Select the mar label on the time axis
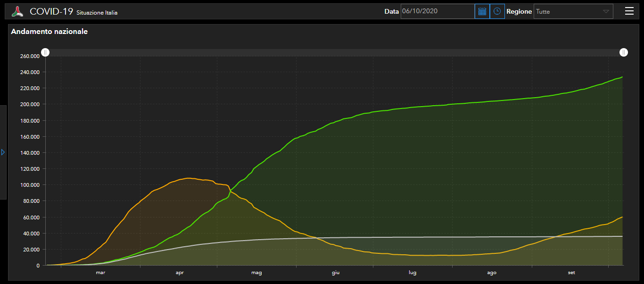Screen dimensions: 644x284 pyautogui.click(x=100, y=273)
